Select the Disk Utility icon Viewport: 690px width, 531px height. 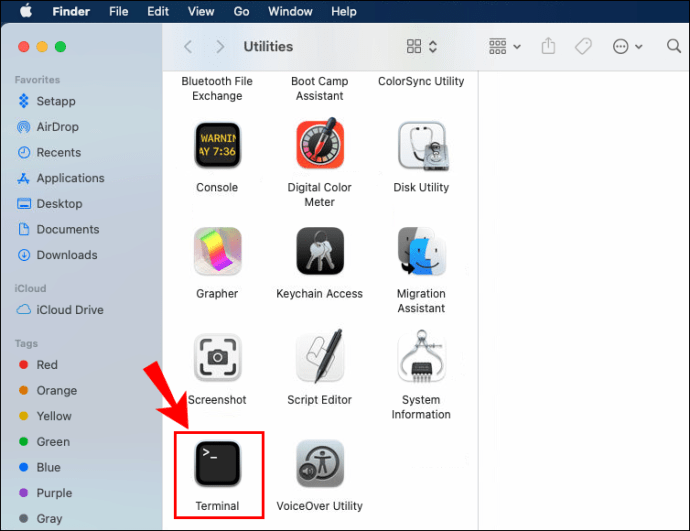pyautogui.click(x=423, y=146)
